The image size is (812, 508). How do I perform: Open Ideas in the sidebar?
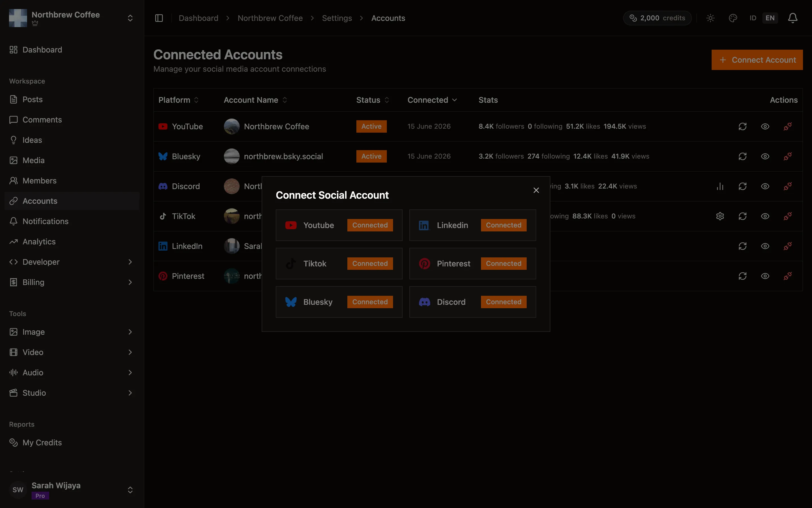(72, 140)
